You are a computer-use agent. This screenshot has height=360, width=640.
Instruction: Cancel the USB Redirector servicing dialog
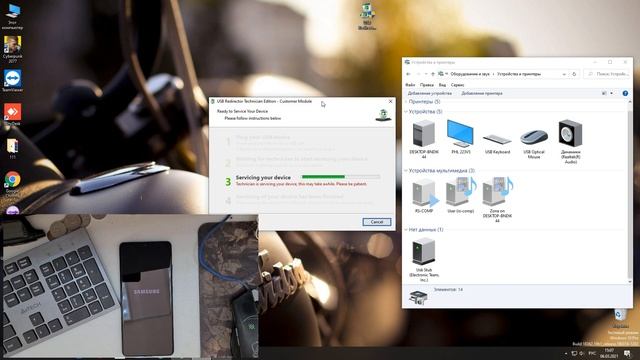click(377, 222)
